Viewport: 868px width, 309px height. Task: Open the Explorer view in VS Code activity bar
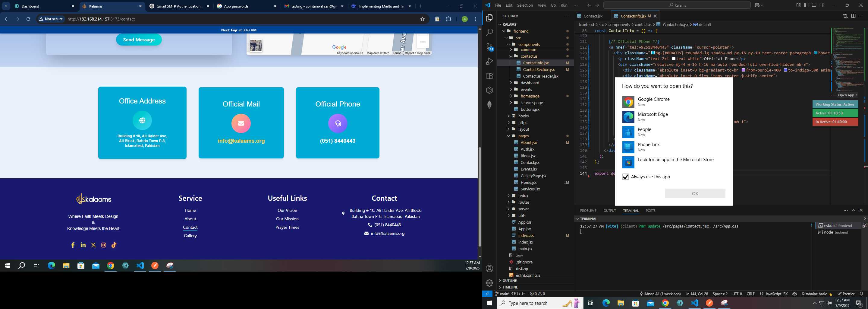(489, 18)
